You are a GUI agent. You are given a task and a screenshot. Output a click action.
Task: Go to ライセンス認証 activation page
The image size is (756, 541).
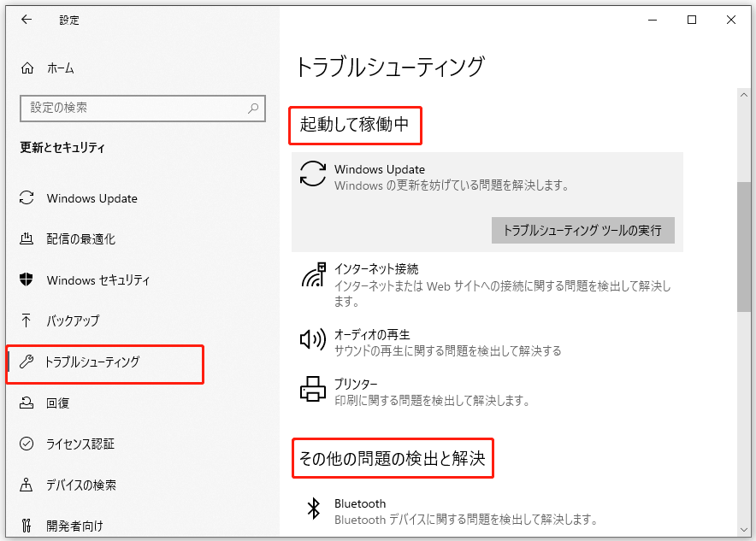pos(80,444)
